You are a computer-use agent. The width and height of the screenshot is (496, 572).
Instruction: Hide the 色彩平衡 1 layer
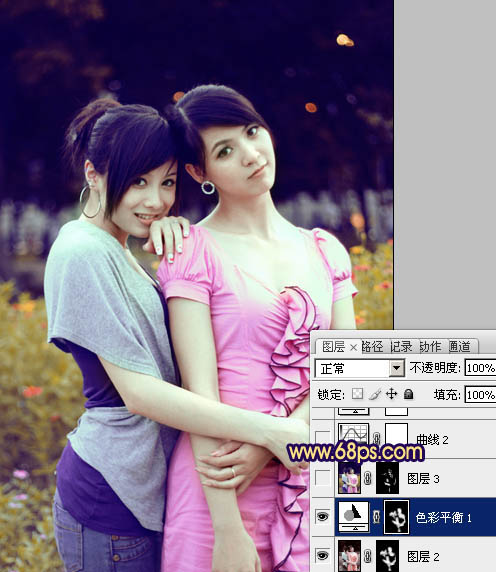point(322,517)
